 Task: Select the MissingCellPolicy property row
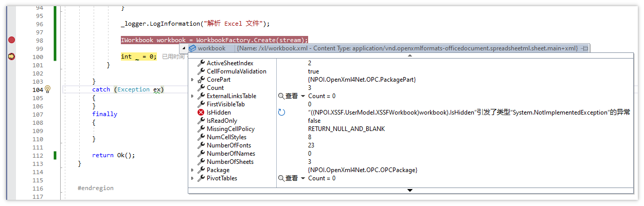230,129
